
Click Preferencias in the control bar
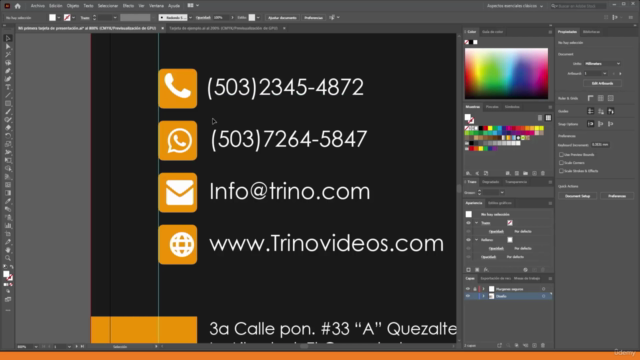(x=313, y=18)
